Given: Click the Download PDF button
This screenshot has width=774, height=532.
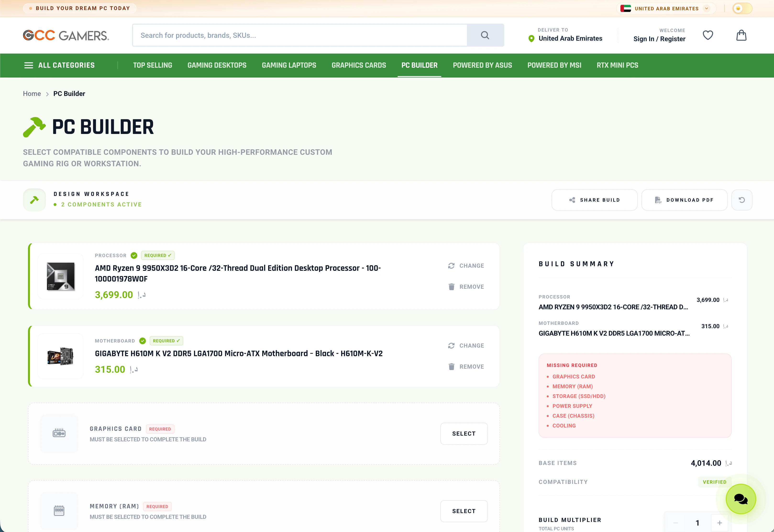Looking at the screenshot, I should pyautogui.click(x=684, y=200).
